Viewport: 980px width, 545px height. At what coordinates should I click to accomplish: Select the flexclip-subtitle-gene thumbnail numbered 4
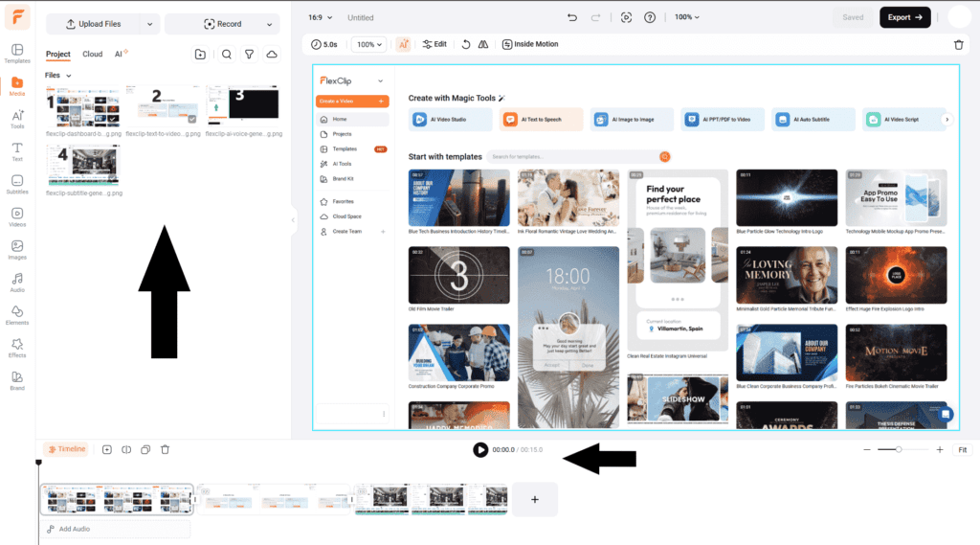(83, 166)
